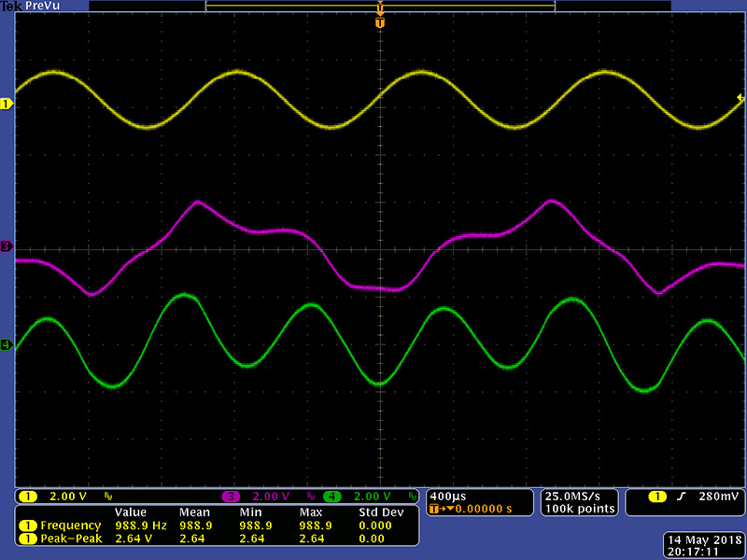Viewport: 747px width, 560px height.
Task: Click the channel 4 ground marker
Action: coord(7,345)
